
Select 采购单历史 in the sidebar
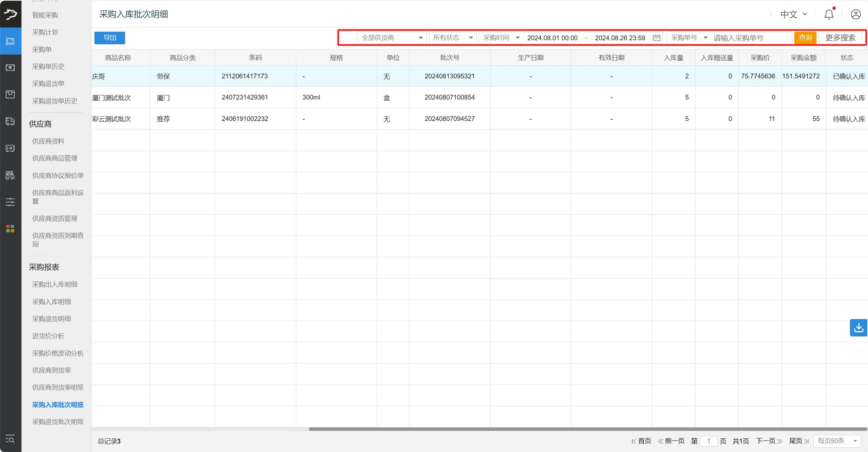tap(48, 66)
